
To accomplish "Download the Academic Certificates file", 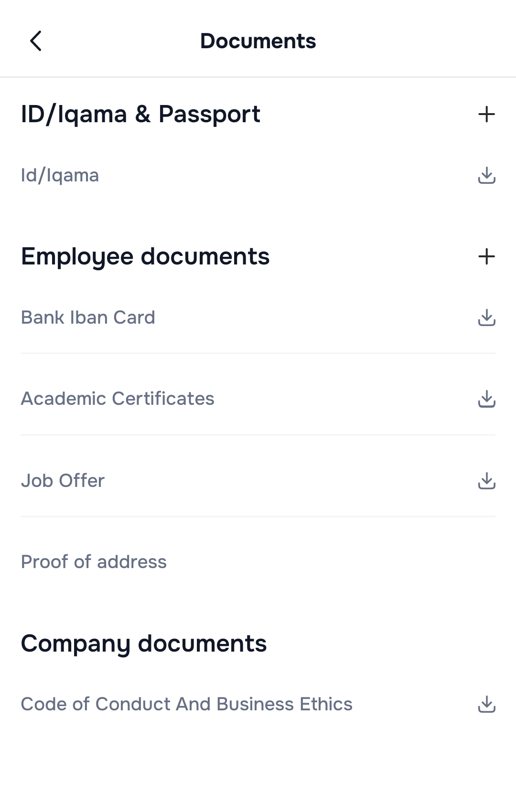I will click(486, 399).
